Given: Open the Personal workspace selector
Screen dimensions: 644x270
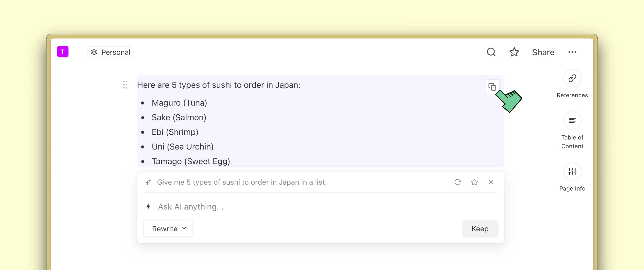Looking at the screenshot, I should point(111,52).
